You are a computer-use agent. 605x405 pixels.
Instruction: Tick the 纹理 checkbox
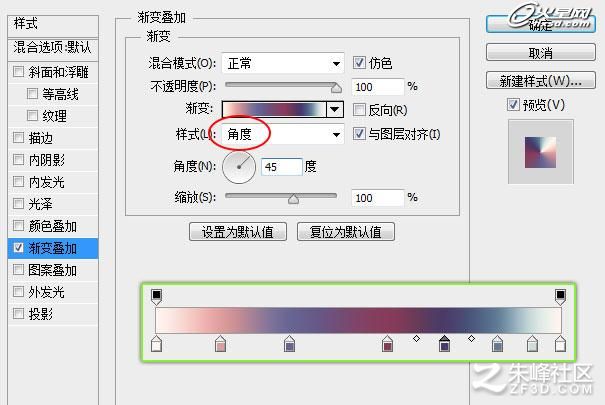pyautogui.click(x=32, y=115)
